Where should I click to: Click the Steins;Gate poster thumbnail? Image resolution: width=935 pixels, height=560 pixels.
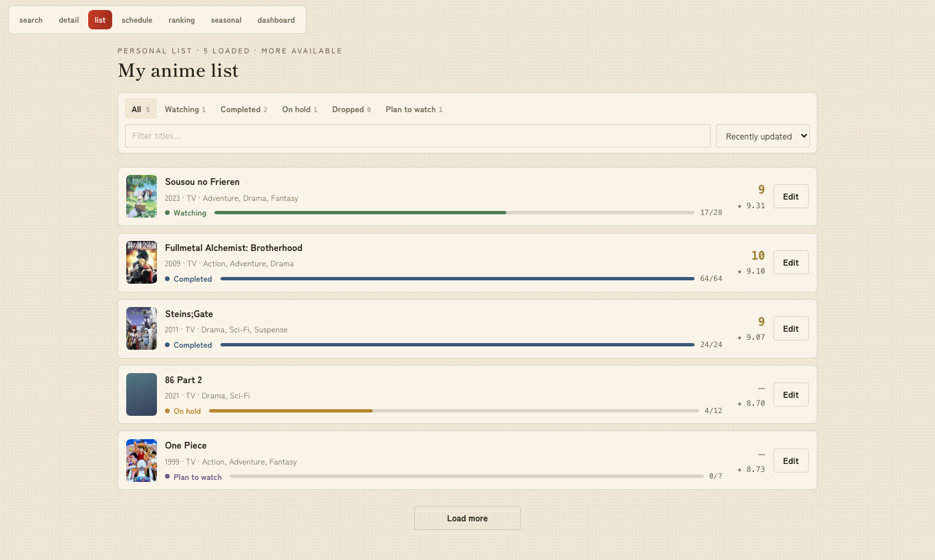(142, 328)
